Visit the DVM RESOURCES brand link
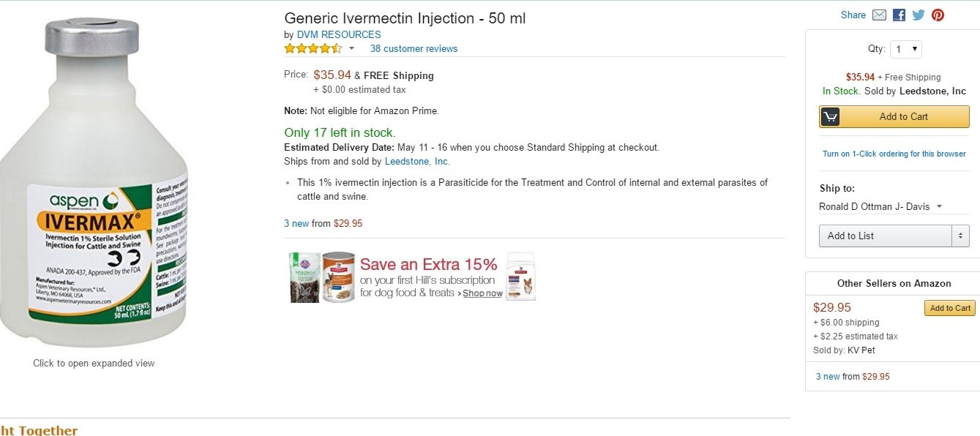This screenshot has width=980, height=436. pos(339,34)
